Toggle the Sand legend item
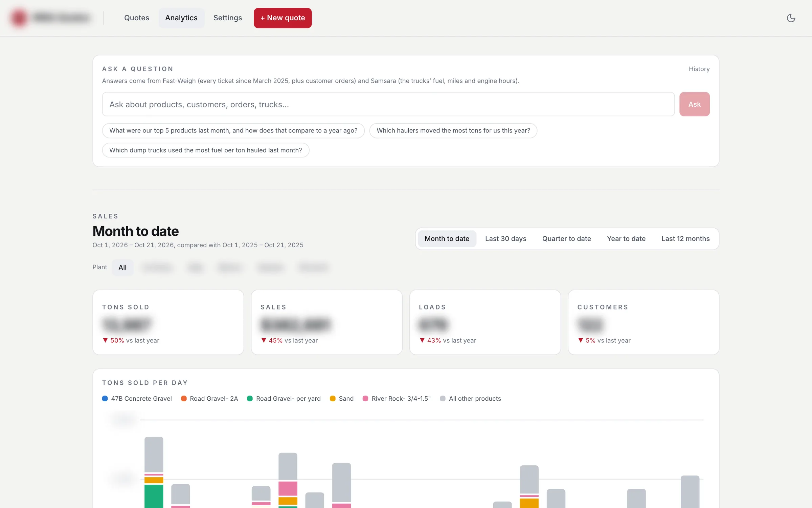This screenshot has width=812, height=508. [342, 399]
